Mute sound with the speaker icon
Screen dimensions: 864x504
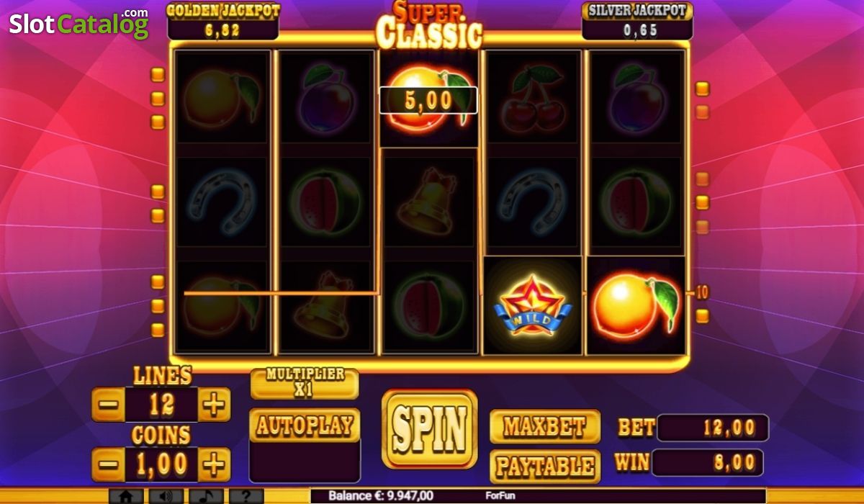(x=166, y=496)
